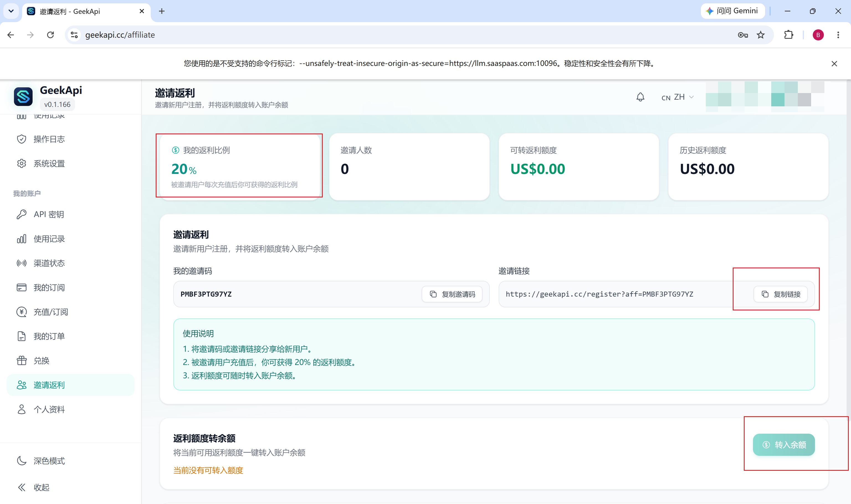Click the 充值/订阅 yen icon

point(22,312)
